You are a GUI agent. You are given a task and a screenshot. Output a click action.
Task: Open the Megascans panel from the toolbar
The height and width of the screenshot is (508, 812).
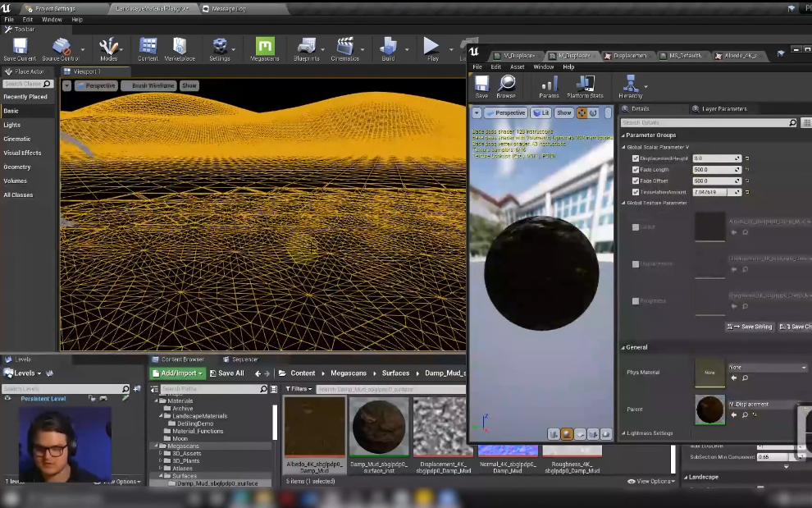[x=263, y=48]
